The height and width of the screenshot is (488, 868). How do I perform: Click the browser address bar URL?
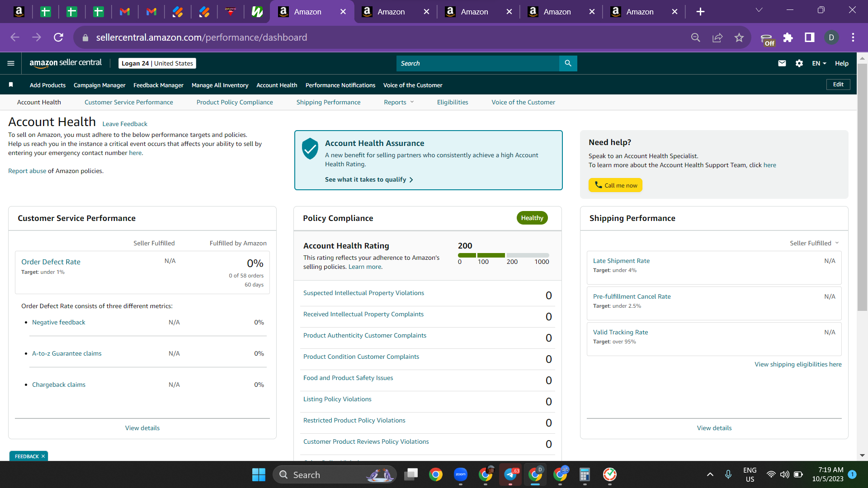[202, 38]
